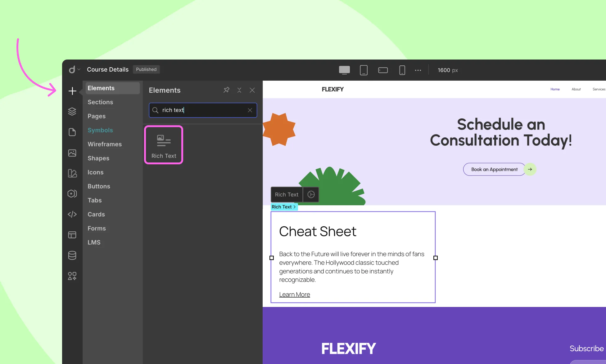Click the right resize handle of Rich Text
Image resolution: width=606 pixels, height=364 pixels.
(x=436, y=258)
